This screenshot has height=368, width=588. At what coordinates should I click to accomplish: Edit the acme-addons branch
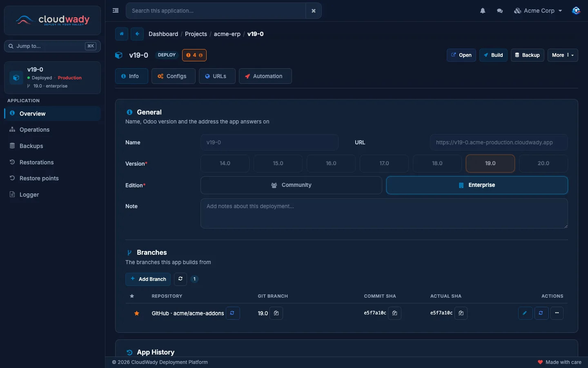525,313
